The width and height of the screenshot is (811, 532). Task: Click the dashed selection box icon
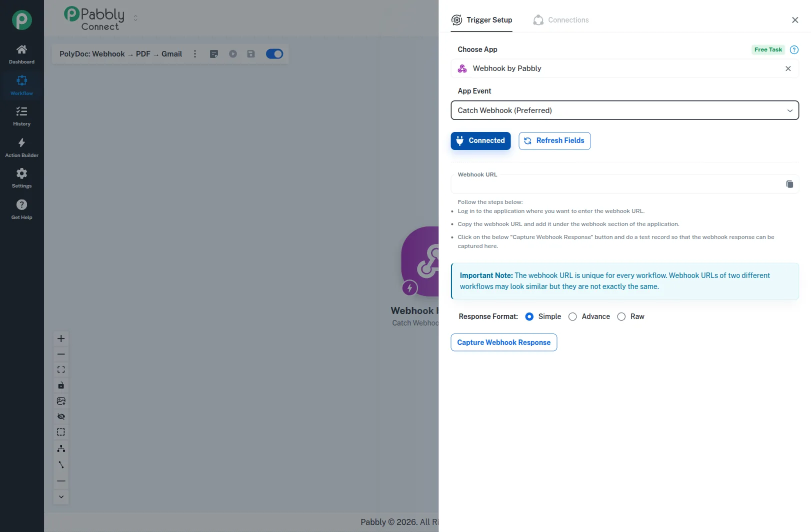pyautogui.click(x=61, y=432)
